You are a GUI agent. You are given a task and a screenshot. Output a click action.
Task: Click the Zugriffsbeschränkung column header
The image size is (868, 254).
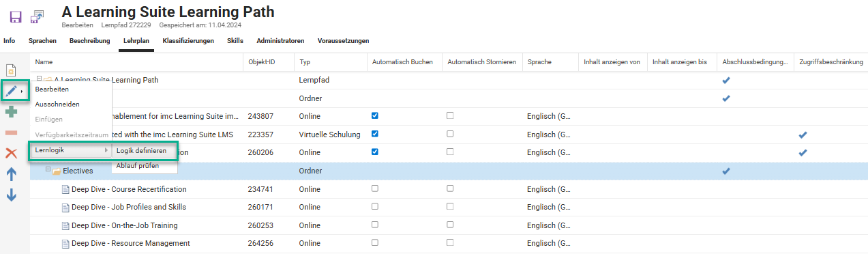pos(831,62)
